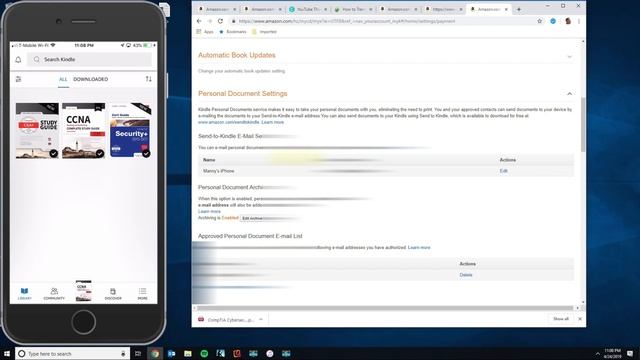The image size is (640, 360).
Task: Open the downloaded CompTIA file in downloads bar
Action: pos(227,320)
